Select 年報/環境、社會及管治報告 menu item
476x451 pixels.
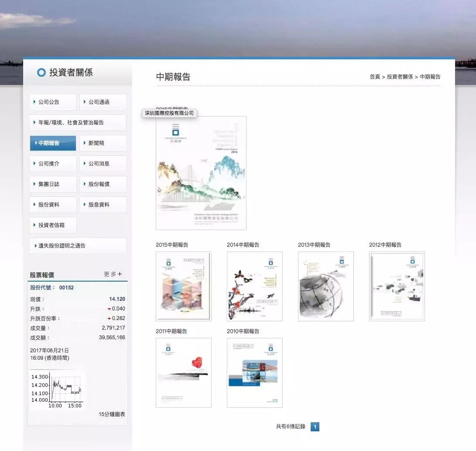coord(78,123)
